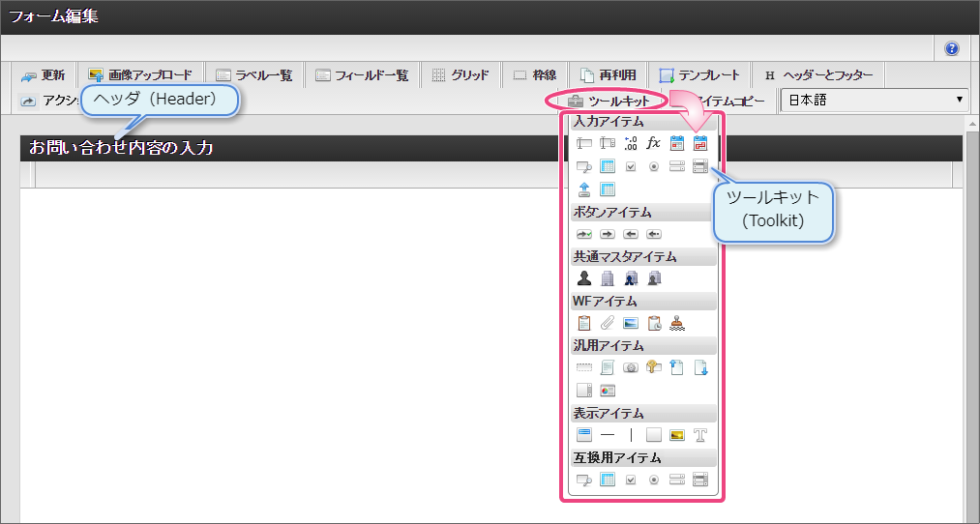This screenshot has height=524, width=980.
Task: Select the T rich text icon in 表示アイテム
Action: pyautogui.click(x=700, y=435)
